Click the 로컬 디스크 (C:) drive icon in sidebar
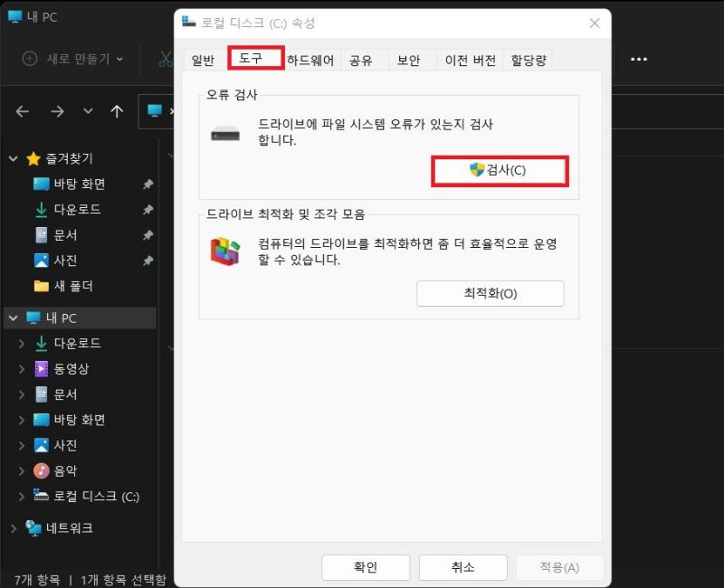The image size is (724, 588). (41, 495)
